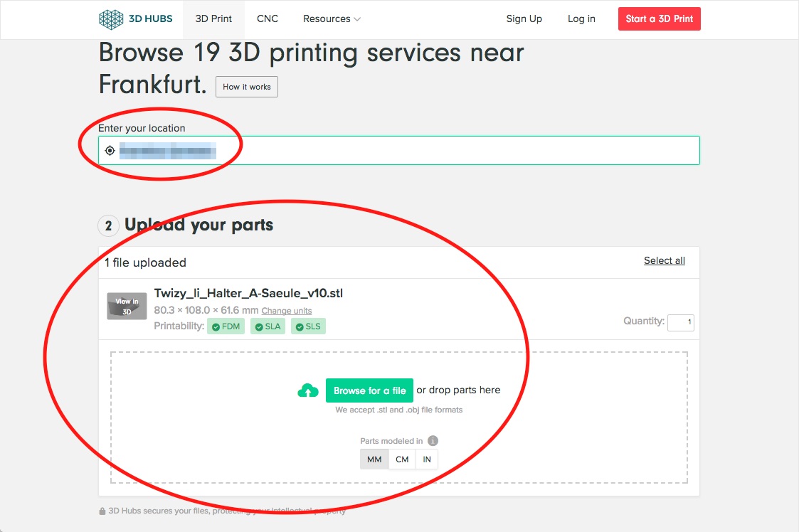Click the info icon beside Parts modeled in

pyautogui.click(x=433, y=441)
